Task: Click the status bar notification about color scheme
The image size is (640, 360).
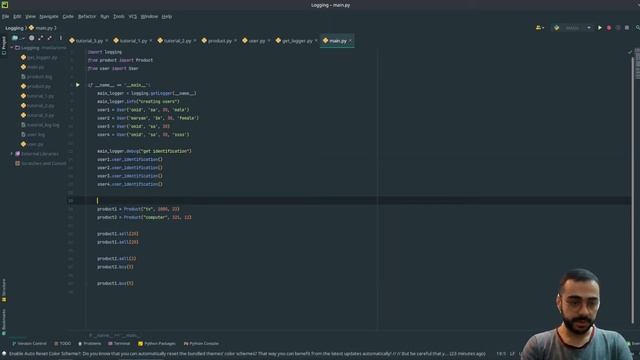Action: pyautogui.click(x=247, y=354)
